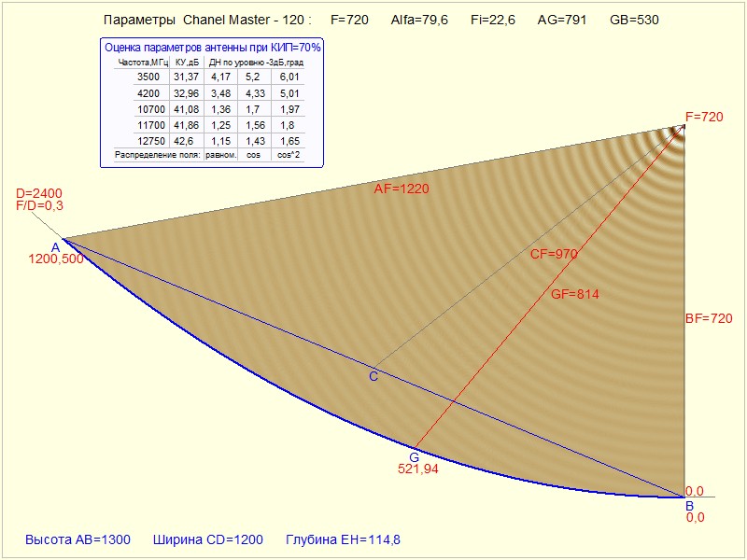Image resolution: width=747 pixels, height=560 pixels.
Task: Click the 1,15 cell in the 12750 row
Action: (221, 141)
